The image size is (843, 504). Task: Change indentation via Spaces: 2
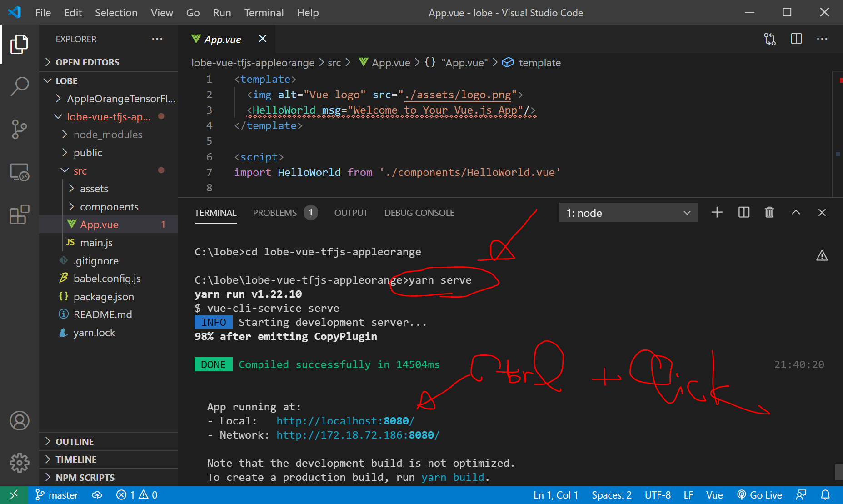612,495
